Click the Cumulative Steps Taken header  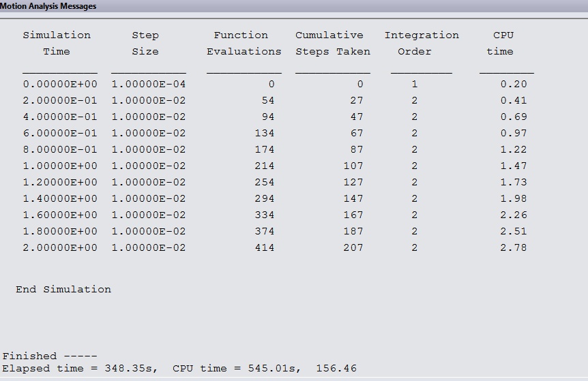coord(333,43)
